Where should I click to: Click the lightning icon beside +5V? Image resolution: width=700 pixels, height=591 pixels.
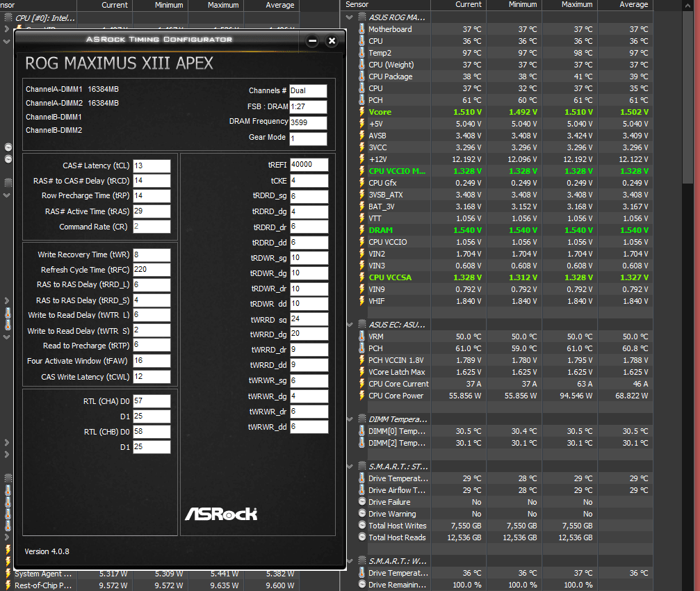point(361,124)
